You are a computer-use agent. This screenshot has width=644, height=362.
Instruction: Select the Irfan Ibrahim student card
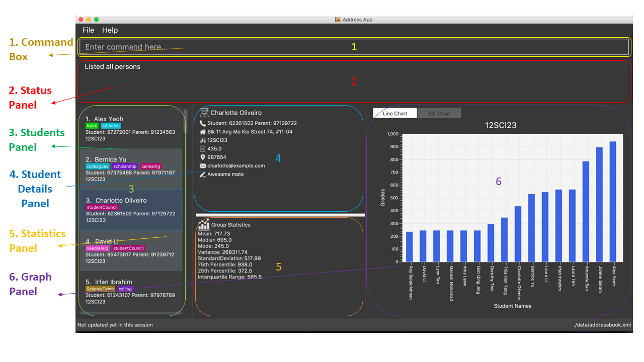[131, 292]
